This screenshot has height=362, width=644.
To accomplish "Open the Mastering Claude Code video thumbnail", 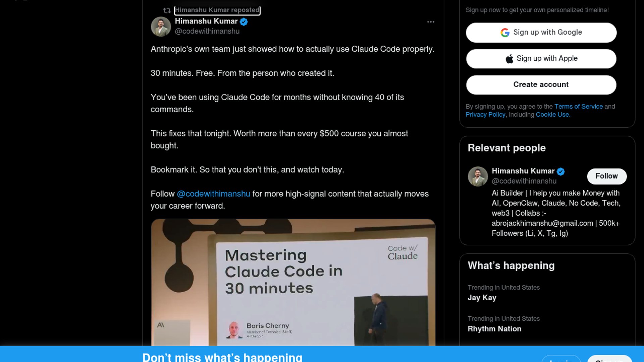I will (x=293, y=282).
